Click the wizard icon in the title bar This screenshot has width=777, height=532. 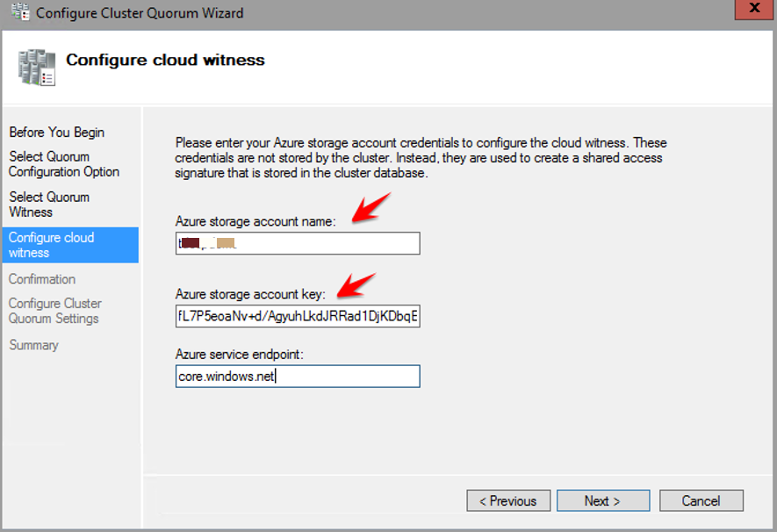coord(16,13)
